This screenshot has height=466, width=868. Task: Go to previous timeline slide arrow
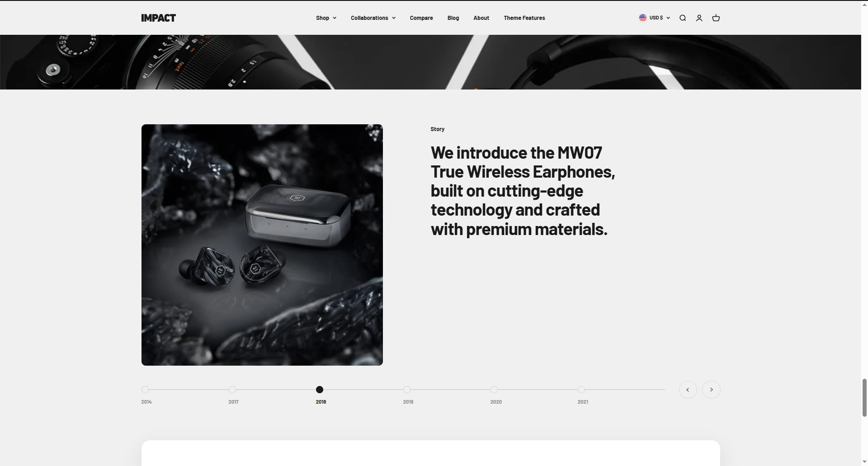(x=688, y=390)
